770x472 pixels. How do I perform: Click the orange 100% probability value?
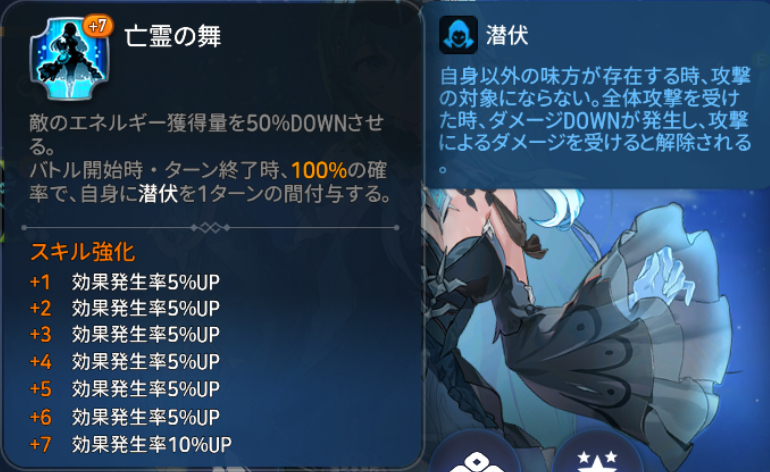[x=319, y=170]
